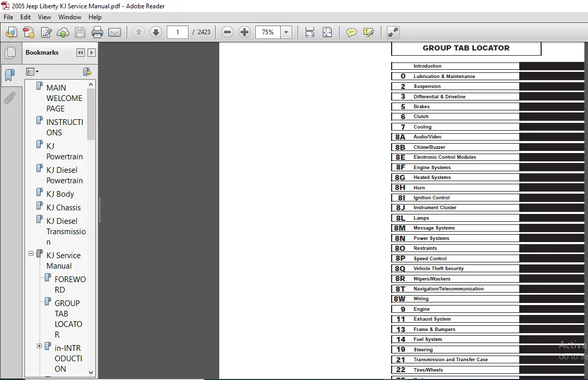Click the Fuel System text
Image resolution: width=588 pixels, height=380 pixels.
click(x=428, y=339)
